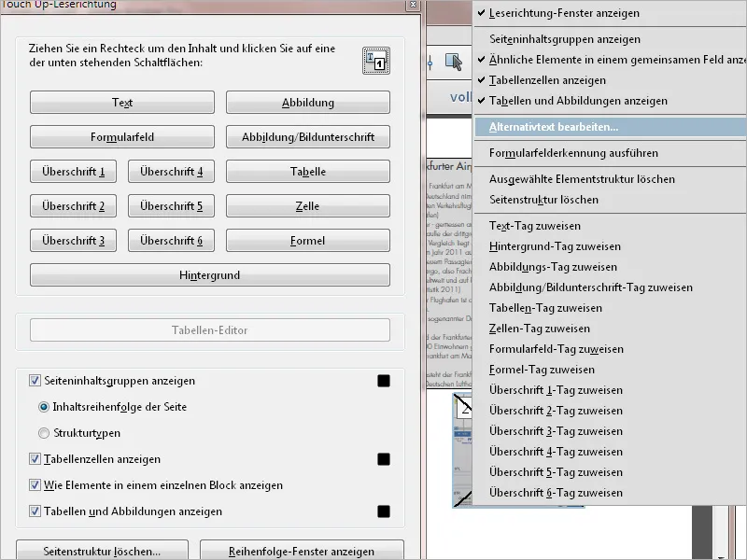
Task: Toggle Tabellenzellen anzeigen checkbox
Action: pos(35,459)
